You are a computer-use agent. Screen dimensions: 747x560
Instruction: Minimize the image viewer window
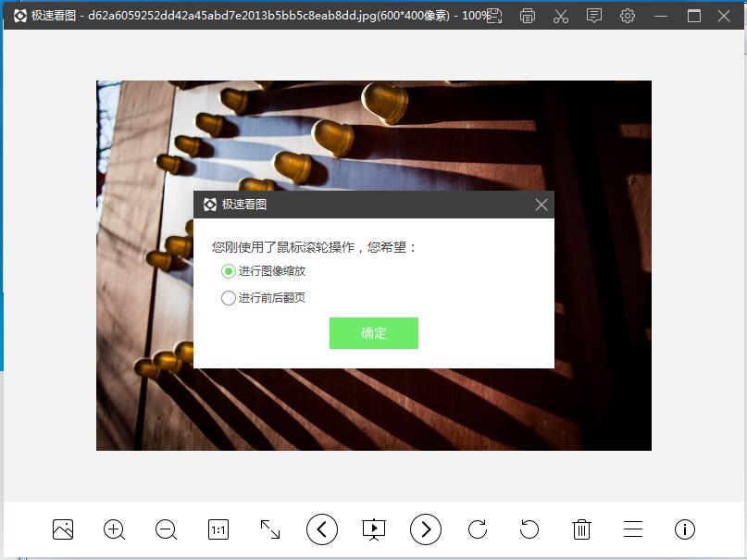tap(661, 16)
